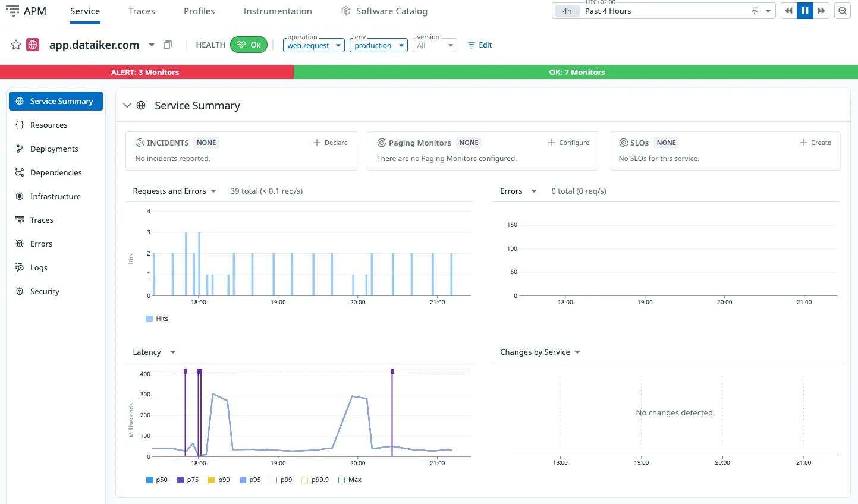Click the pin icon in the time selector
The height and width of the screenshot is (504, 858).
coord(755,11)
